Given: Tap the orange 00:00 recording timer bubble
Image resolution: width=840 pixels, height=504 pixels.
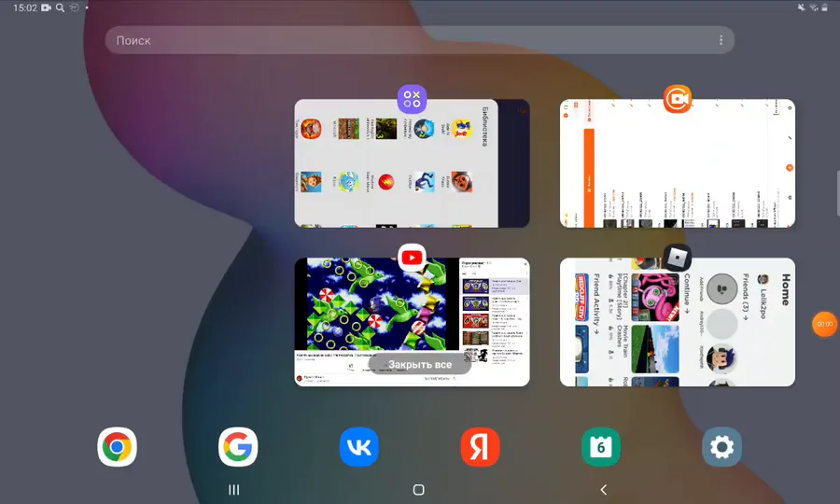Looking at the screenshot, I should pos(824,324).
